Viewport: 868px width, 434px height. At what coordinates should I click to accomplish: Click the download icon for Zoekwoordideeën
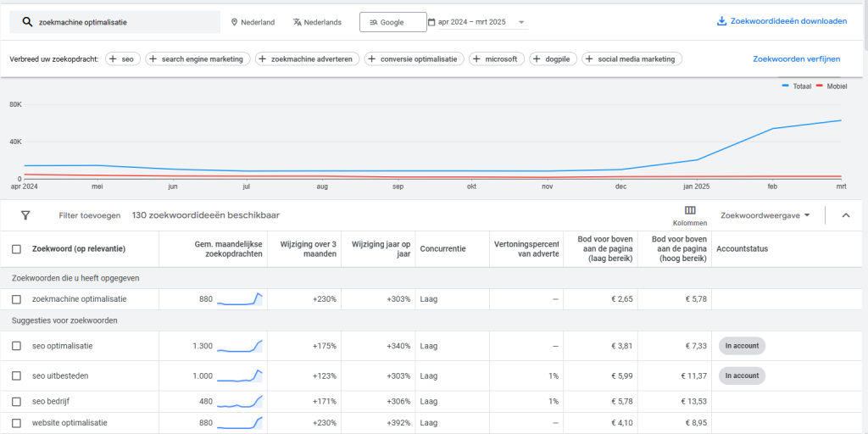coord(721,21)
